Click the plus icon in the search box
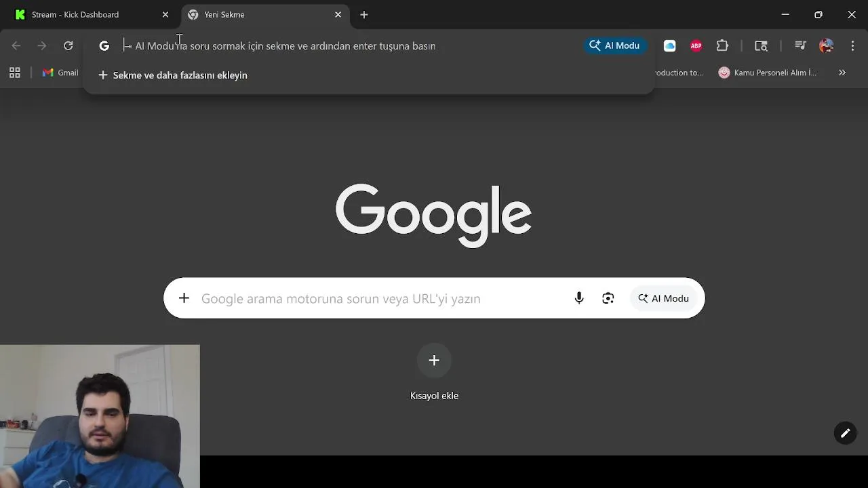Image resolution: width=868 pixels, height=488 pixels. 184,298
